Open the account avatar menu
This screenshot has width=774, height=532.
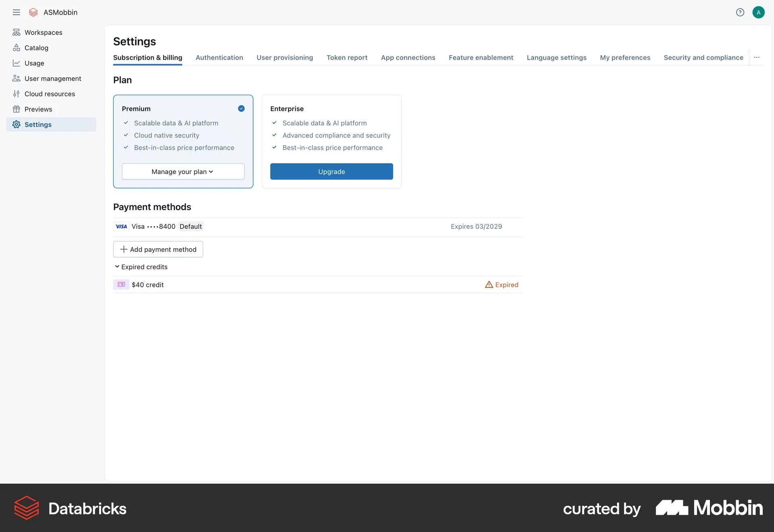pos(759,12)
